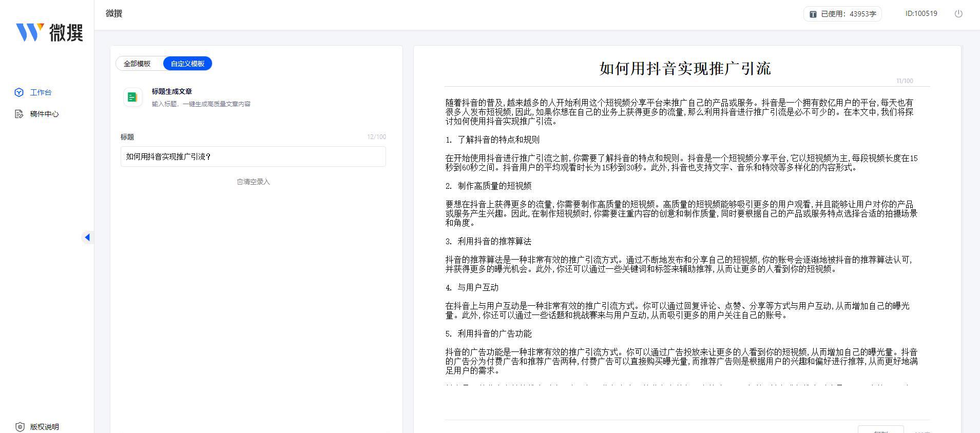Screen dimensions: 980x433
Task: Switch to the 全部模板 tab
Action: coord(137,64)
